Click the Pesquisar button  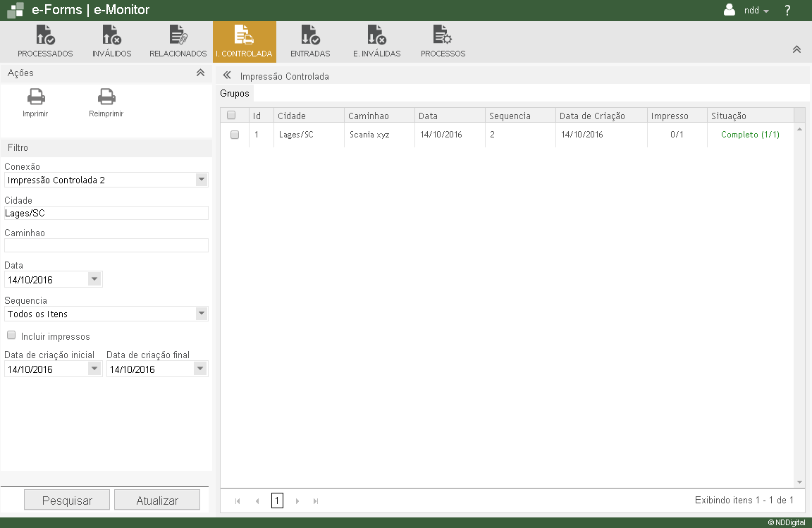[x=67, y=501]
